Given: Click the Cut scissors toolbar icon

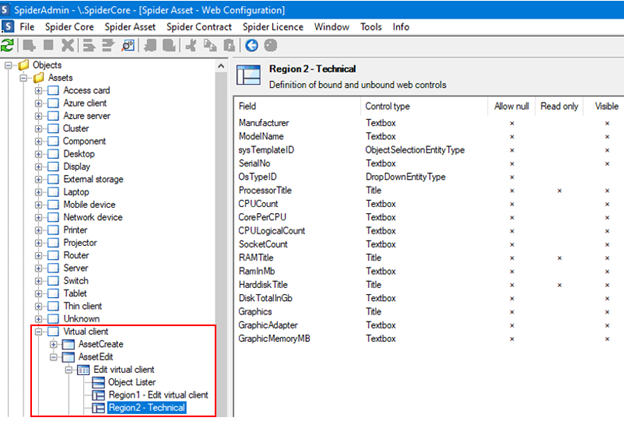Looking at the screenshot, I should tap(191, 46).
